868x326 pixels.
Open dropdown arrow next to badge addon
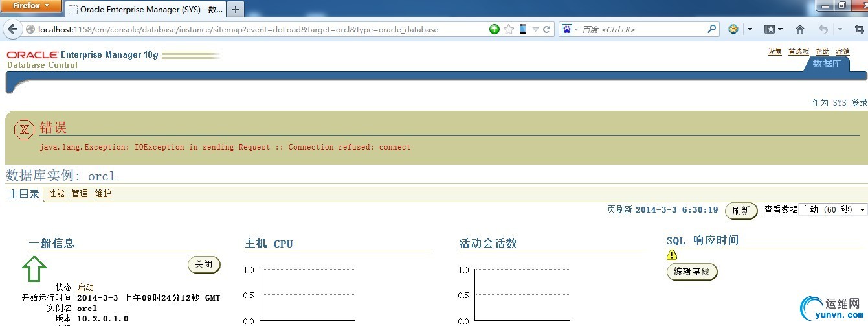point(750,30)
